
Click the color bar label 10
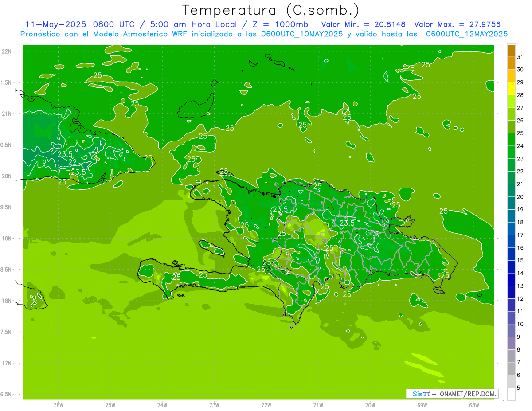pos(520,324)
